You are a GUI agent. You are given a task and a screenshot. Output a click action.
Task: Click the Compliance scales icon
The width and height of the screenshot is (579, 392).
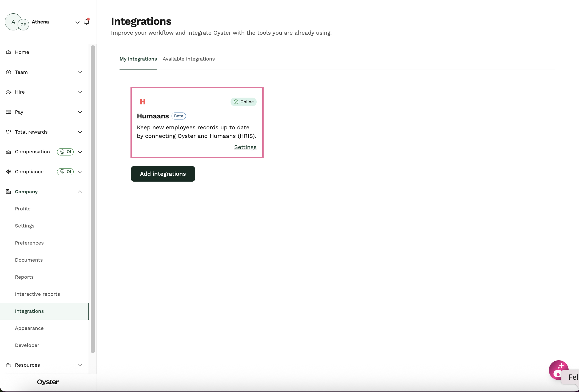[x=9, y=172]
